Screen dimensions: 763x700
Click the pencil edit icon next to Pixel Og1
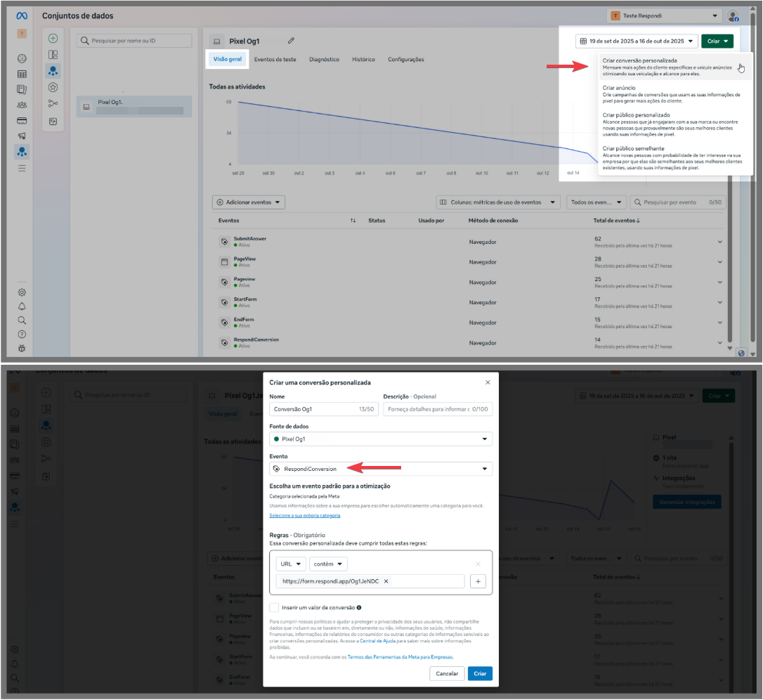point(291,41)
